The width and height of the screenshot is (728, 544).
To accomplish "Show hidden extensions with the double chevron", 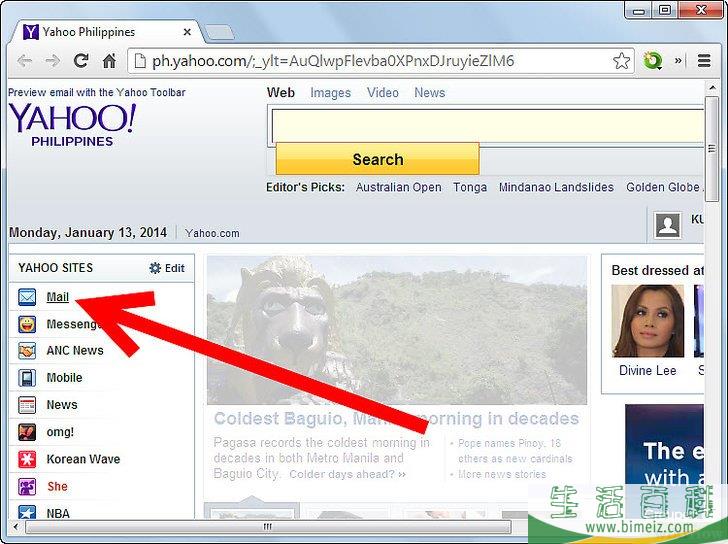I will point(678,61).
